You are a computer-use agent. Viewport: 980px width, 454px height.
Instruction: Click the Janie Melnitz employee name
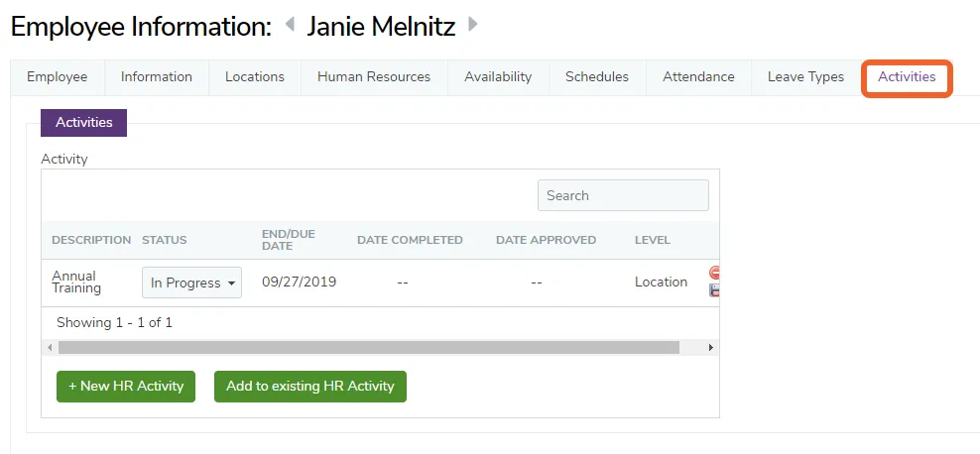click(x=381, y=26)
